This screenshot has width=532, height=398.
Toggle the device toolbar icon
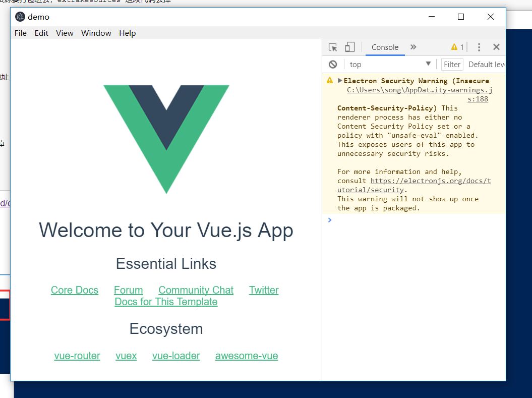349,47
